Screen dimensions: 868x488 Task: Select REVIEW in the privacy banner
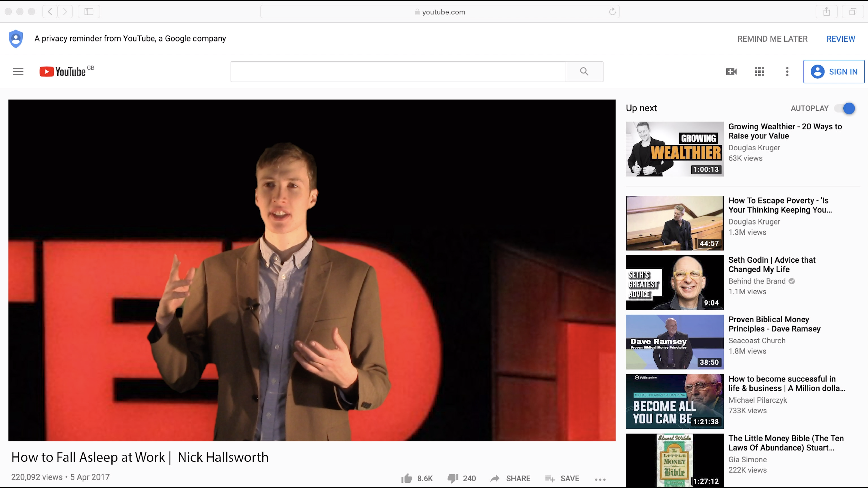click(840, 38)
